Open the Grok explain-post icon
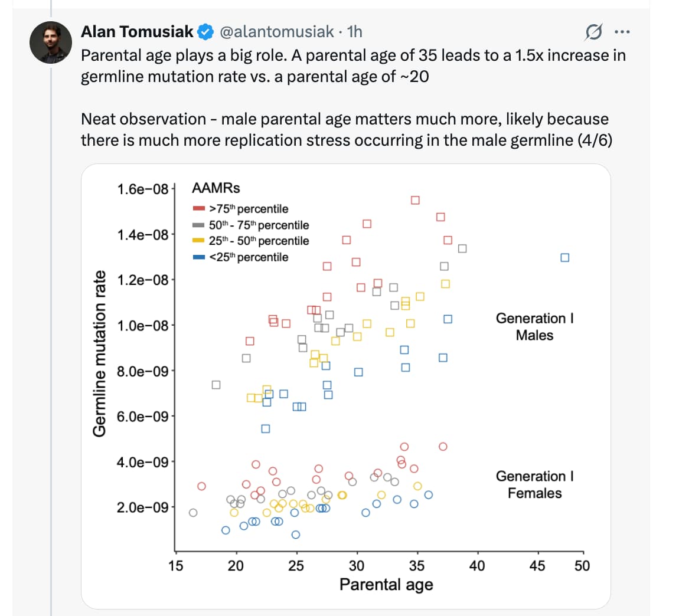679x616 pixels. point(593,32)
